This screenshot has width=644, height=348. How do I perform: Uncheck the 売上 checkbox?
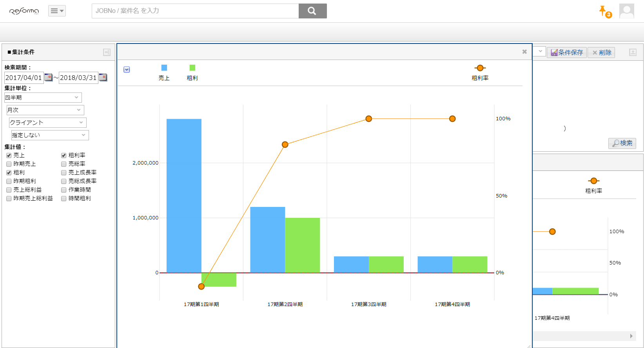point(9,156)
